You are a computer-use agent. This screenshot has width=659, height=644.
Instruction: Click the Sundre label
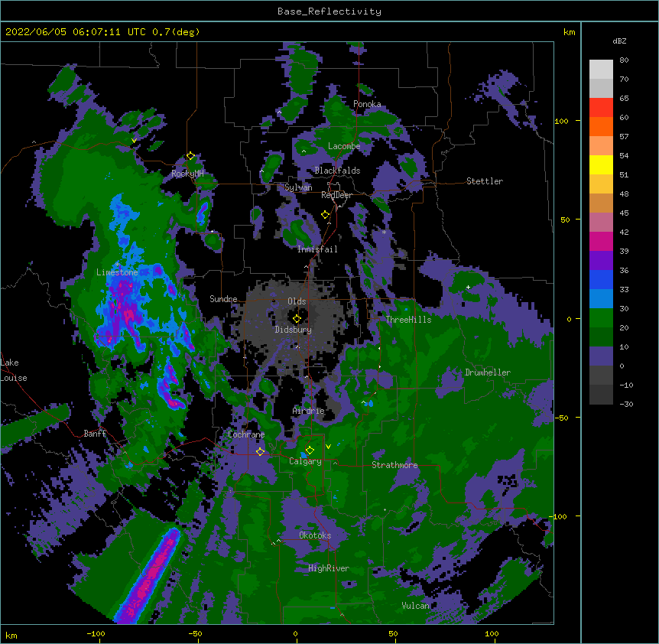click(223, 299)
